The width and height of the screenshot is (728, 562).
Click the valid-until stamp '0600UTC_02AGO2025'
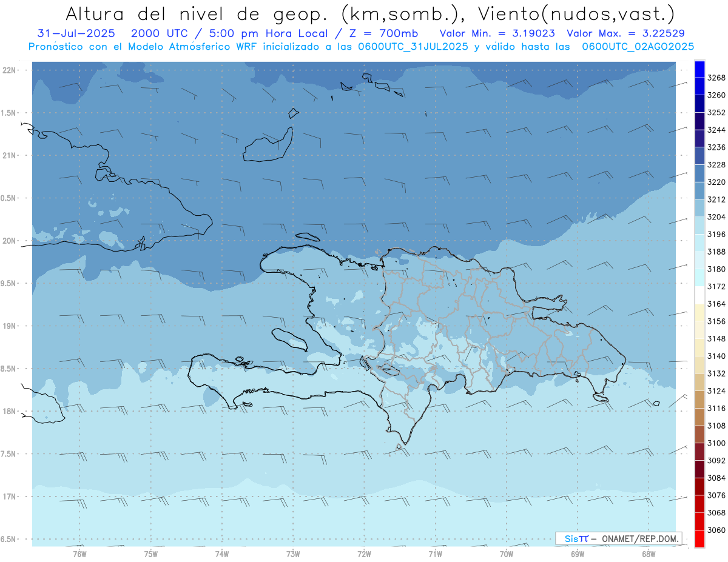pos(638,47)
